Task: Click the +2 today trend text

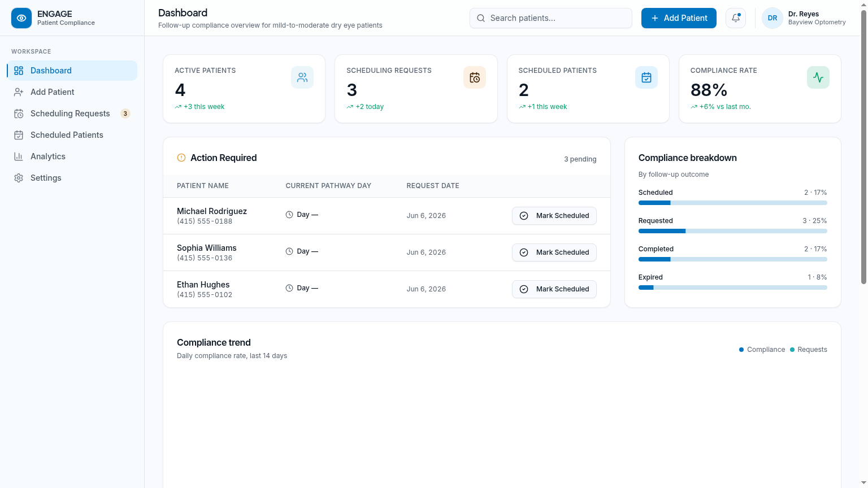Action: pos(370,107)
